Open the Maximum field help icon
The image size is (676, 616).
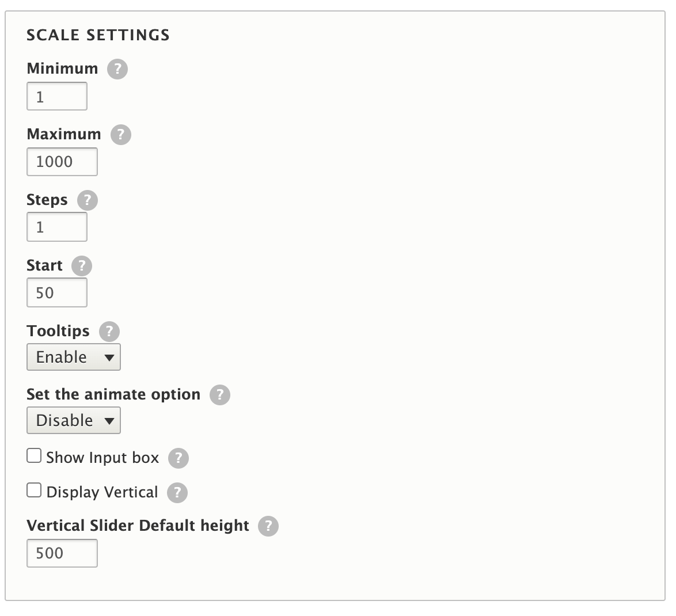(x=121, y=135)
